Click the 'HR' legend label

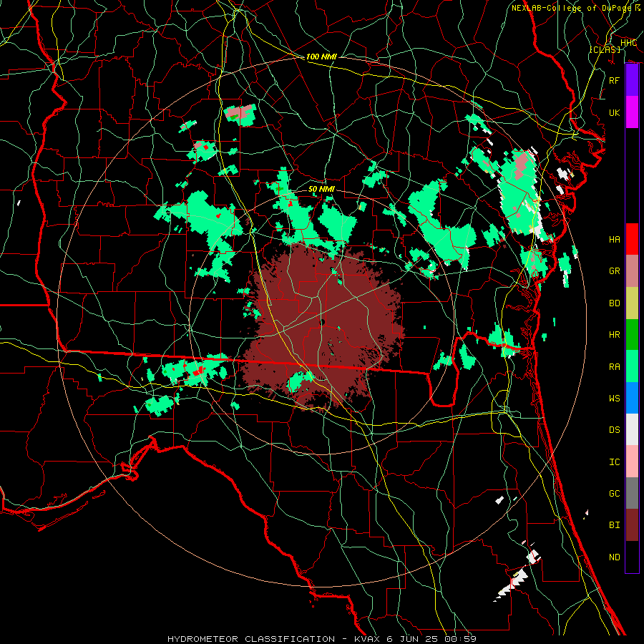point(615,335)
